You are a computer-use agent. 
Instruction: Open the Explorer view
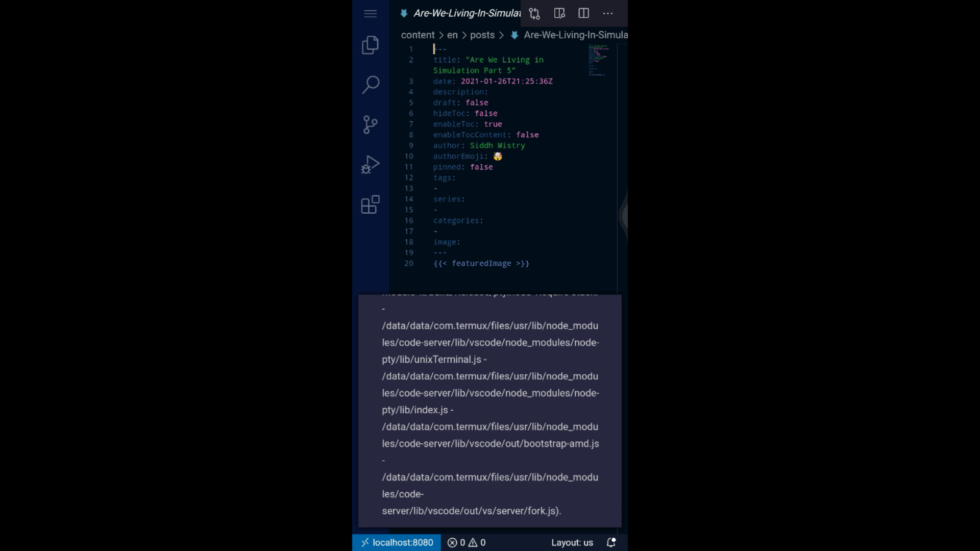coord(370,45)
